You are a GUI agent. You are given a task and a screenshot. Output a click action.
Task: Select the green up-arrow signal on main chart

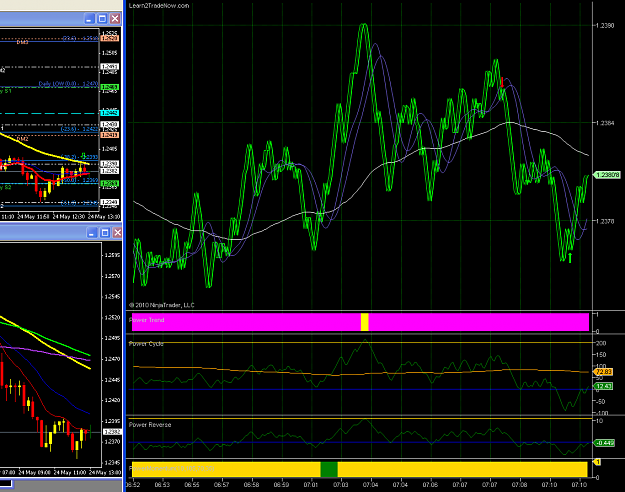[570, 258]
